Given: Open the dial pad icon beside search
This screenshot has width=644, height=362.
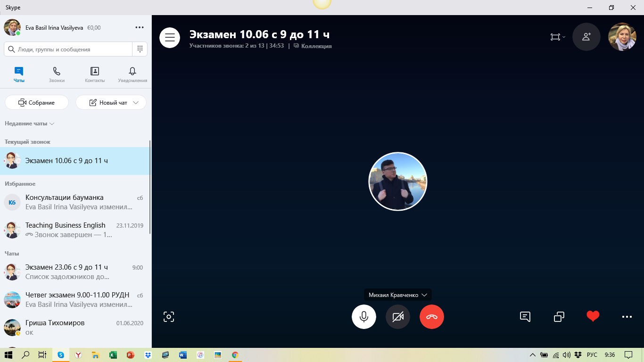Looking at the screenshot, I should pos(140,49).
